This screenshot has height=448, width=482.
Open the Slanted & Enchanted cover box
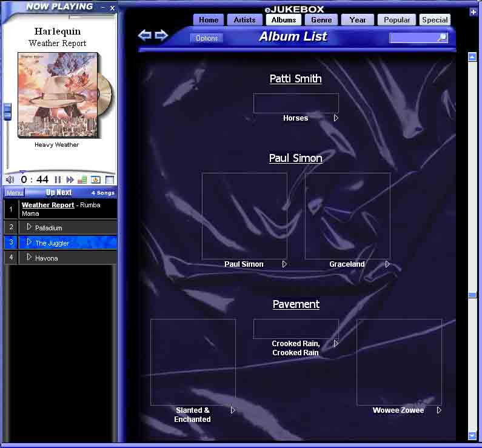click(x=193, y=363)
